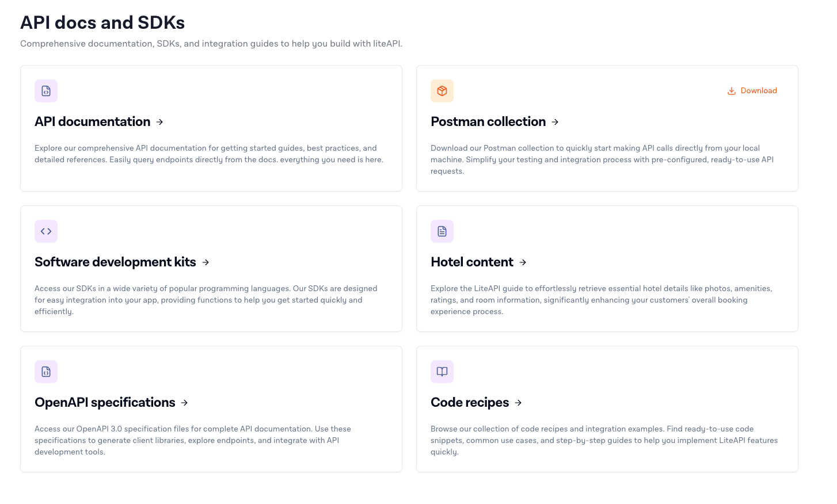837x504 pixels.
Task: Click the arrow next to Postman collection
Action: (x=555, y=122)
